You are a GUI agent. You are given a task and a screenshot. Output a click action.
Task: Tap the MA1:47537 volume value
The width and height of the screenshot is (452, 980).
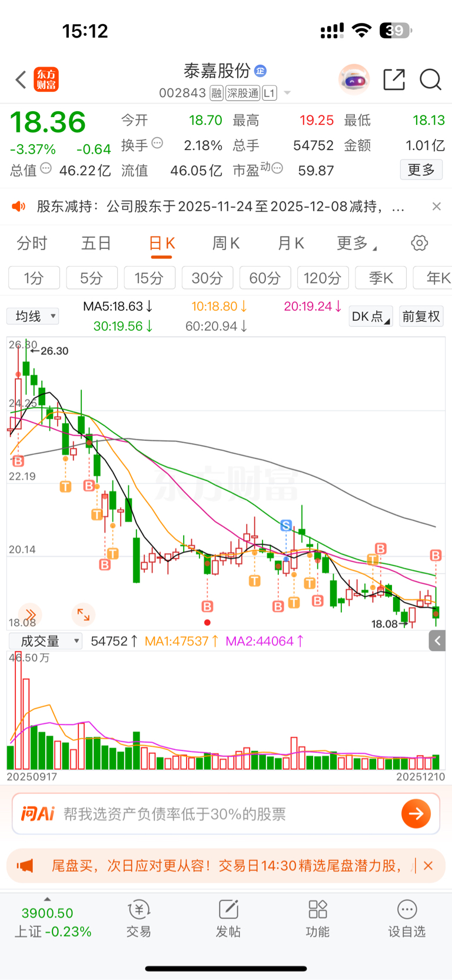tap(182, 641)
